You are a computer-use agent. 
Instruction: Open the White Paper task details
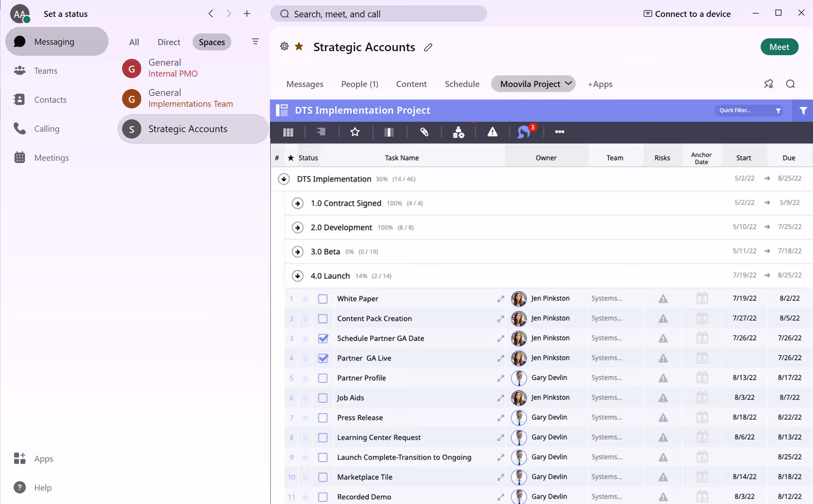[500, 299]
